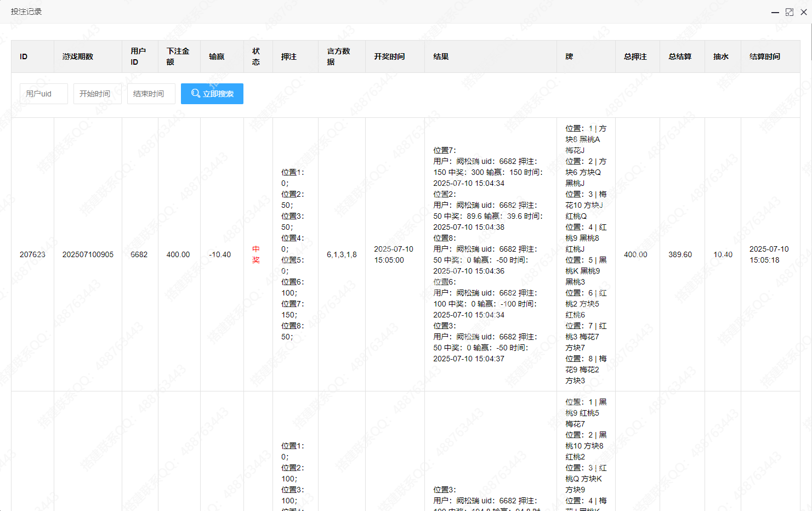Select the record ID 207623 cell
Viewport: 812px width, 511px height.
click(32, 254)
